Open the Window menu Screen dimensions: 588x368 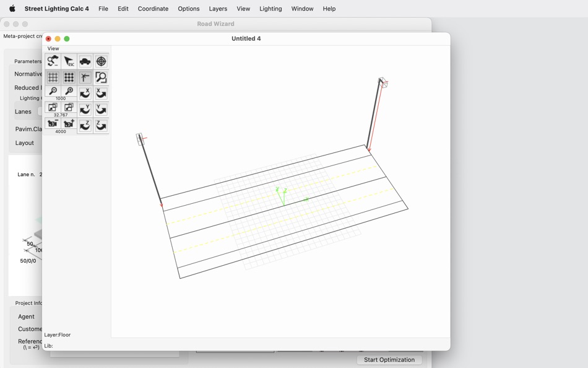pos(302,9)
